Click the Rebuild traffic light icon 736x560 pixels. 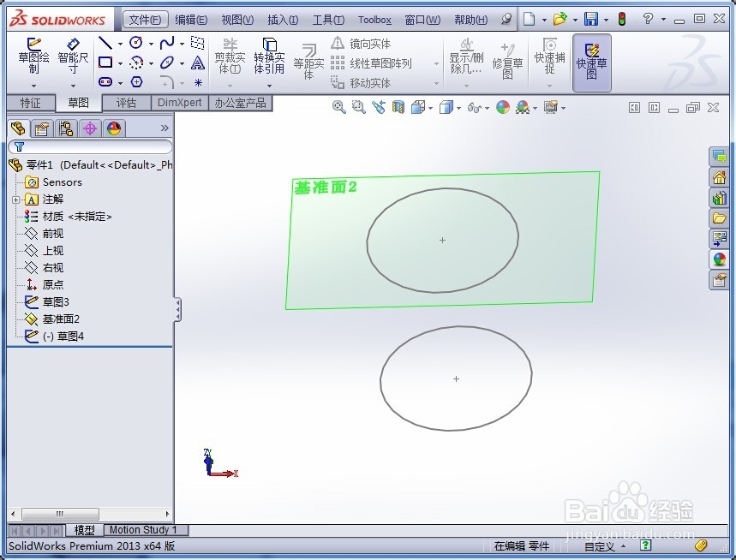click(x=622, y=19)
